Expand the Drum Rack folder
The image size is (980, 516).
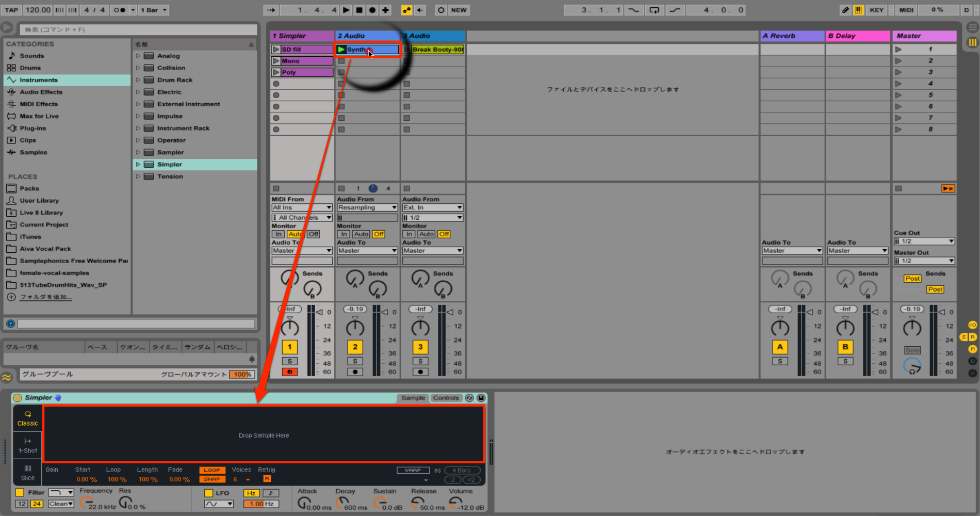coord(138,80)
